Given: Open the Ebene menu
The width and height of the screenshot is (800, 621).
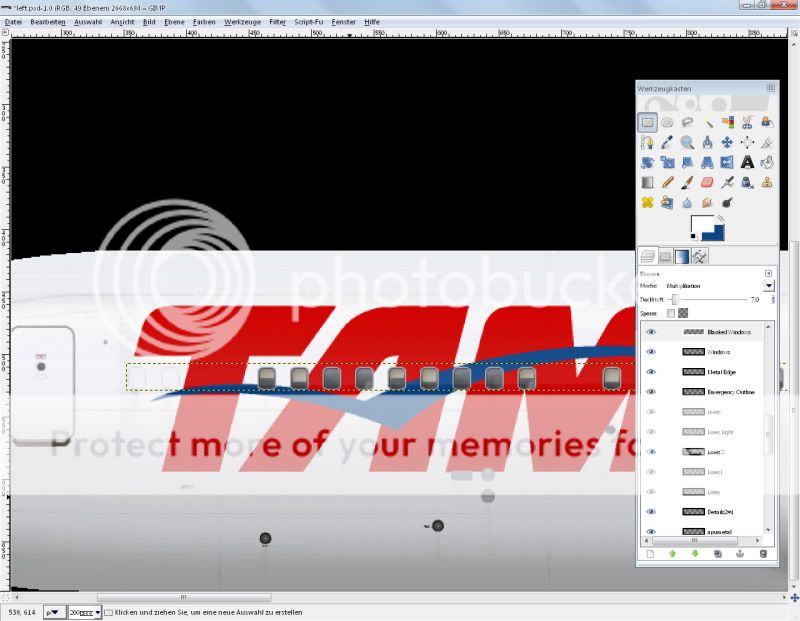Looking at the screenshot, I should pyautogui.click(x=174, y=21).
